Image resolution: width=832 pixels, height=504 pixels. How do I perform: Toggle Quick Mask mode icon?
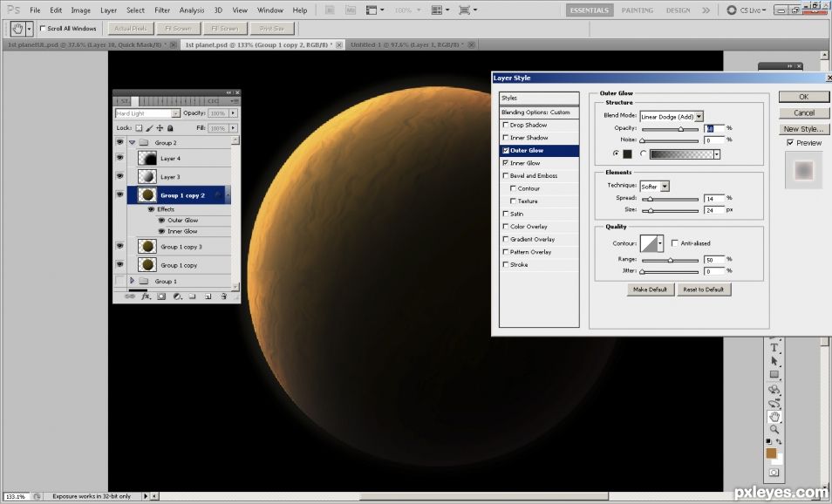[x=774, y=472]
